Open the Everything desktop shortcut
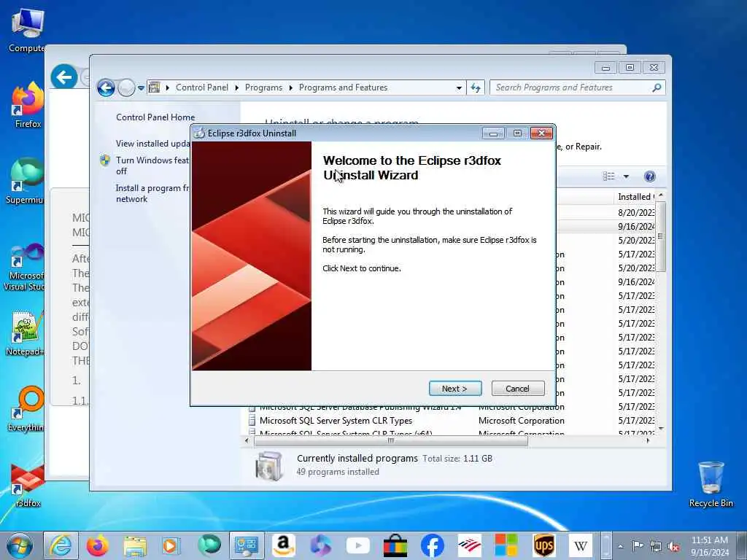 click(27, 408)
